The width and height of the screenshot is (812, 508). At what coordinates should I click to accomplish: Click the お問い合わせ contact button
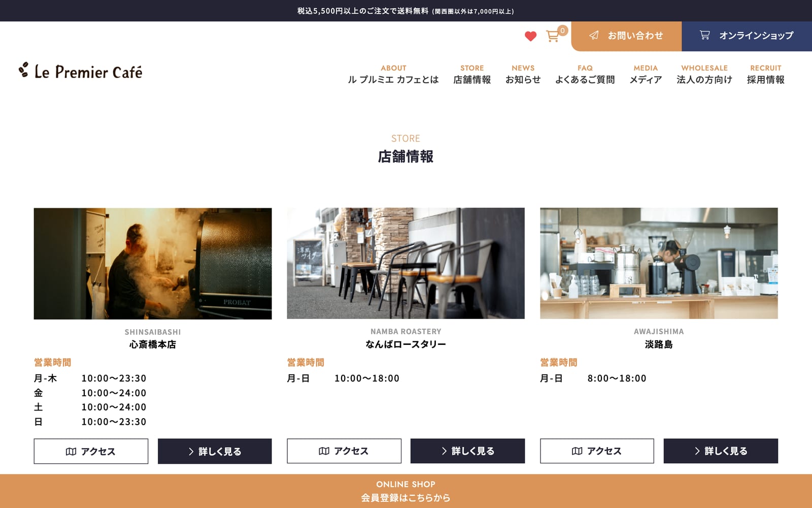click(626, 36)
